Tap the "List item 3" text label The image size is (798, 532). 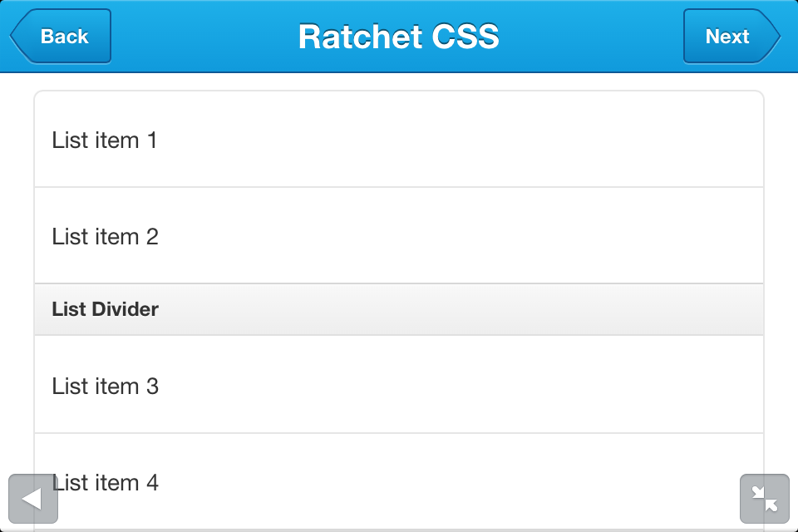click(x=105, y=387)
